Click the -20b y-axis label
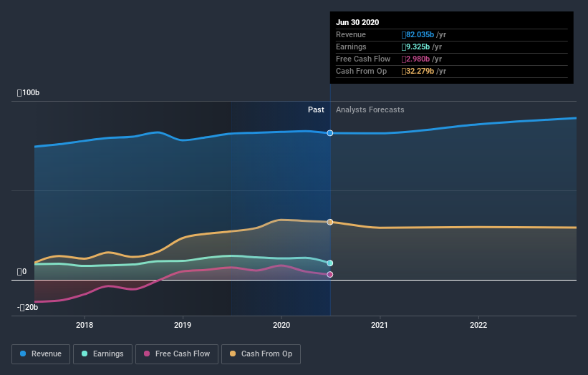This screenshot has height=375, width=588. click(27, 308)
